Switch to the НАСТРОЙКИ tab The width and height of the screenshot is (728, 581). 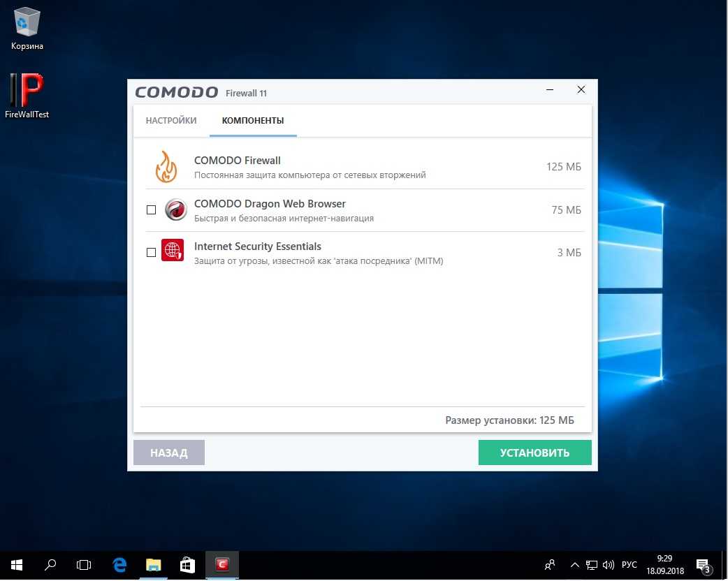[171, 121]
